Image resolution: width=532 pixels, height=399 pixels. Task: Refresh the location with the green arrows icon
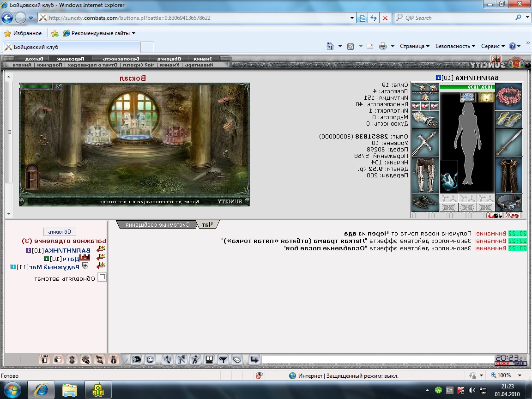[x=59, y=86]
